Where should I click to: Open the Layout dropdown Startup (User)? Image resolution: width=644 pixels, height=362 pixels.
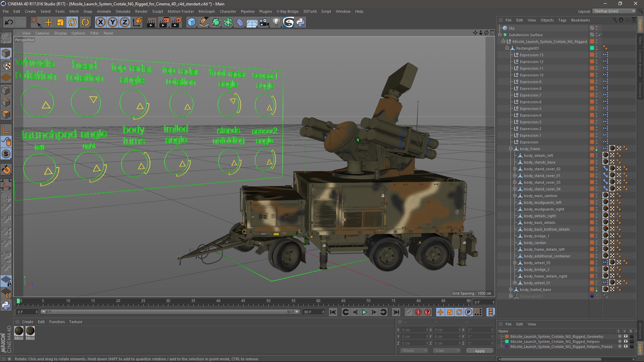point(614,11)
